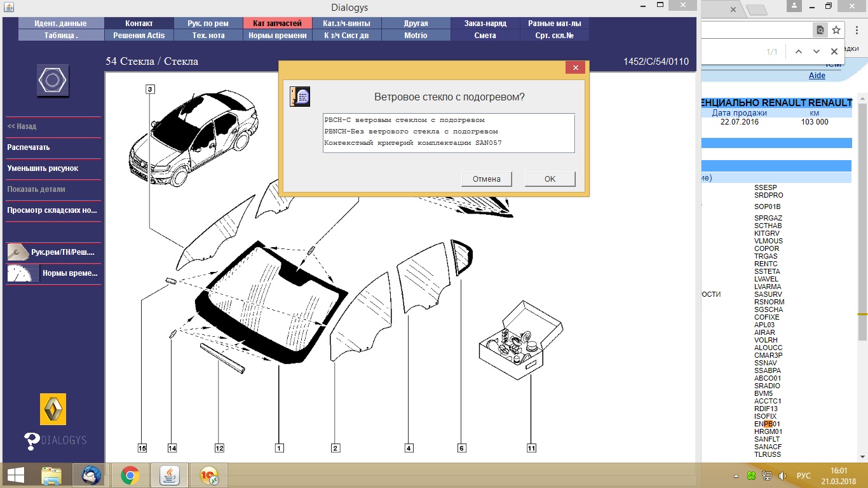Go back with the << Назад link
This screenshot has height=488, width=868.
[x=22, y=126]
